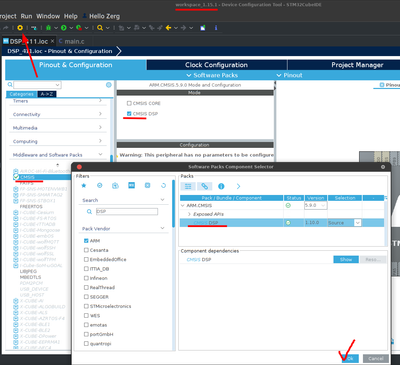This screenshot has width=400, height=365.
Task: Click the DSP search input field
Action: pos(127,211)
